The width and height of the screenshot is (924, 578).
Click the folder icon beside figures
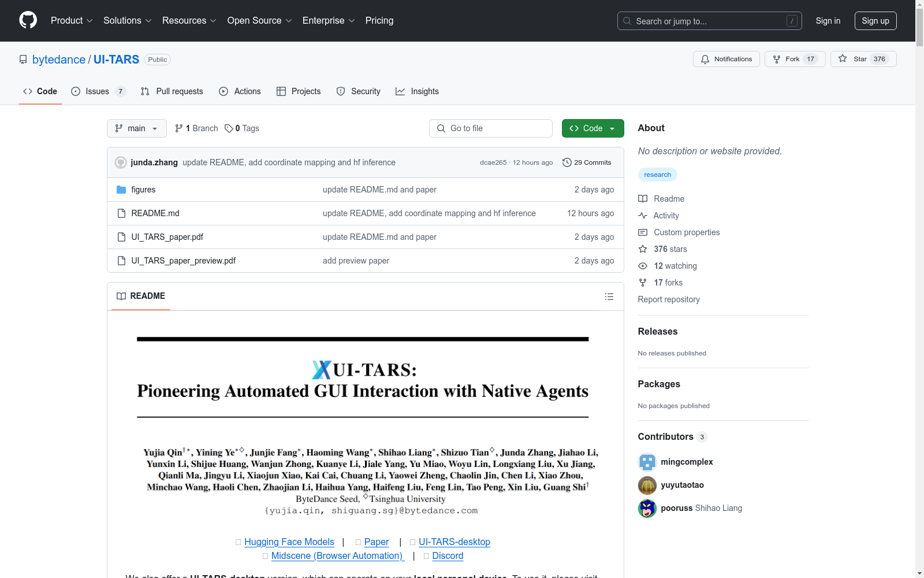[121, 190]
